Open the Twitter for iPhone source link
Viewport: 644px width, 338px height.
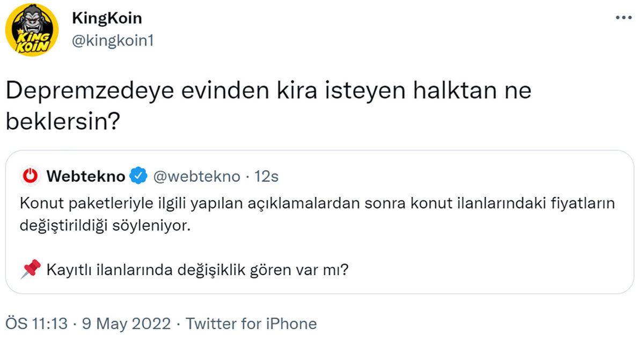click(251, 324)
